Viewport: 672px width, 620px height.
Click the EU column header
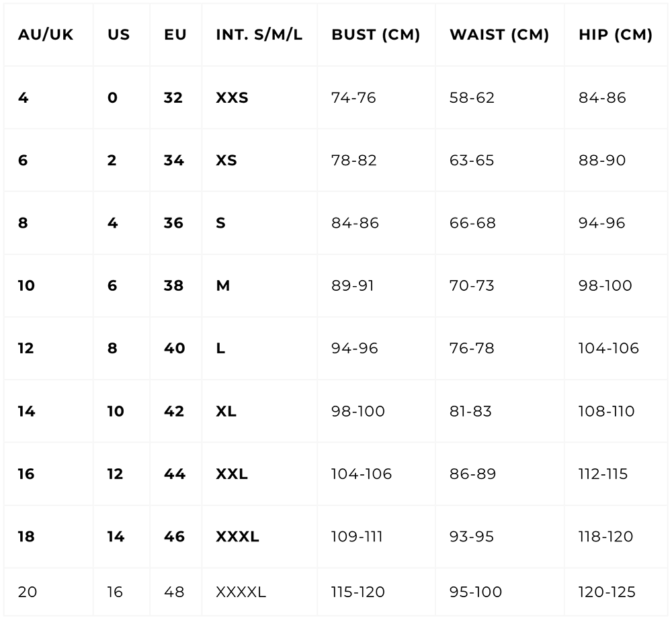click(175, 35)
